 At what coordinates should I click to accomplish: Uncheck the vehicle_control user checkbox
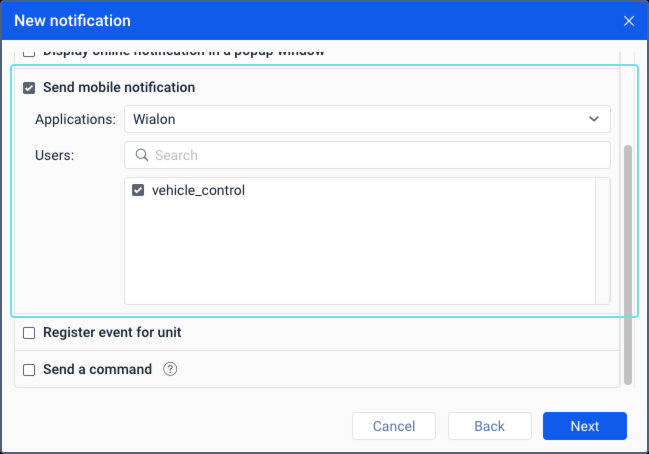[138, 190]
